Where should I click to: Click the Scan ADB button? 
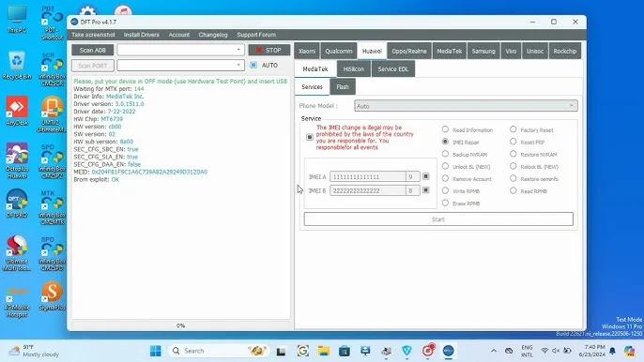click(93, 50)
